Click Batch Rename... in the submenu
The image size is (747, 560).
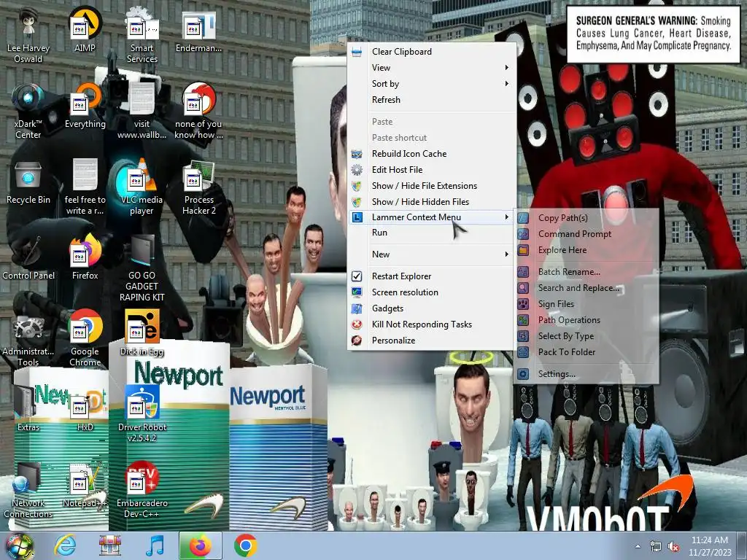point(587,272)
